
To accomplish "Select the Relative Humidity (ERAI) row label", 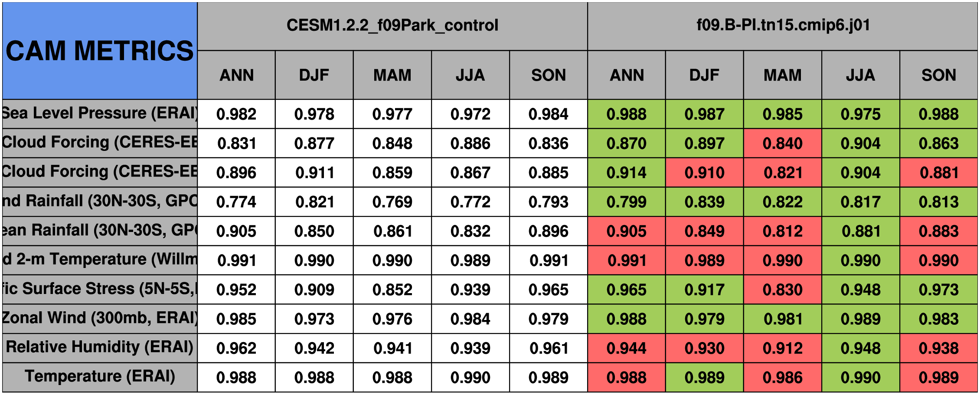I will [x=100, y=347].
